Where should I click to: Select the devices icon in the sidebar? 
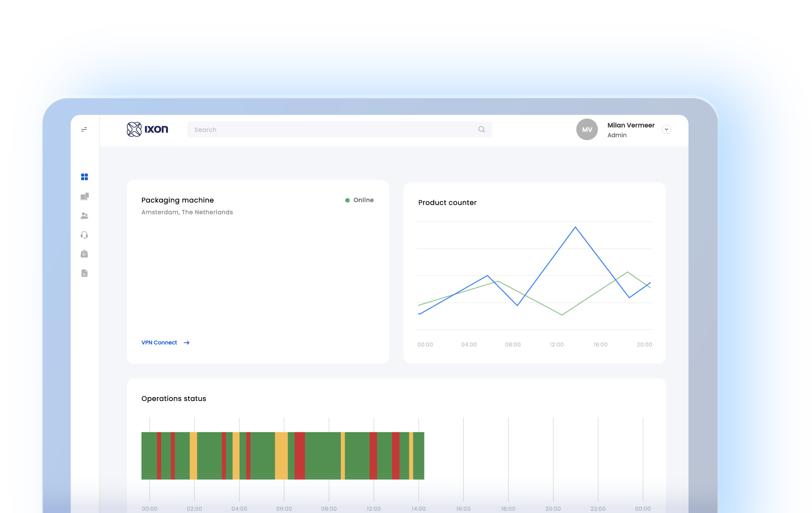[x=84, y=196]
